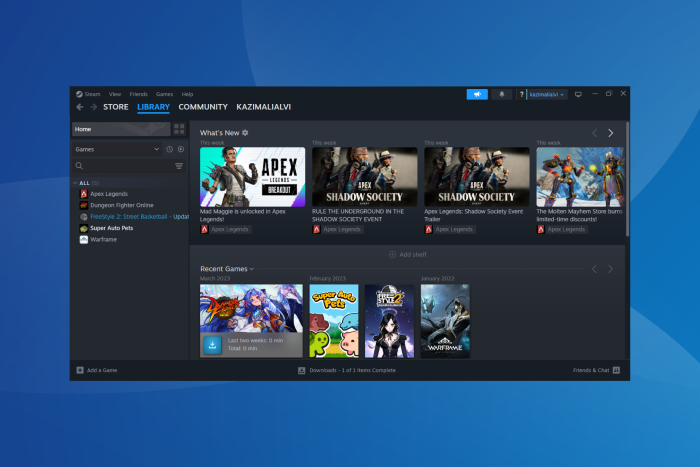Open the Games menu
The image size is (700, 467).
(x=164, y=94)
